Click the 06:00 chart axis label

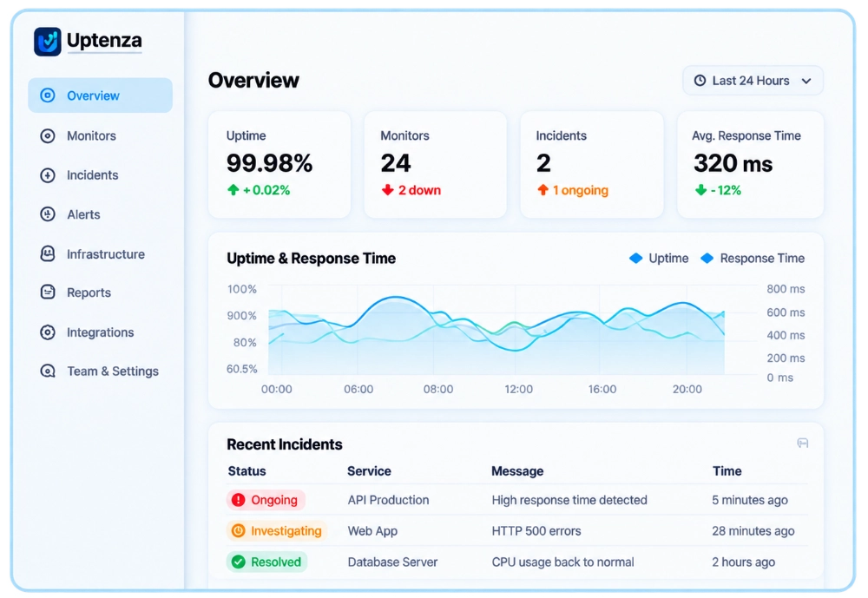tap(358, 389)
